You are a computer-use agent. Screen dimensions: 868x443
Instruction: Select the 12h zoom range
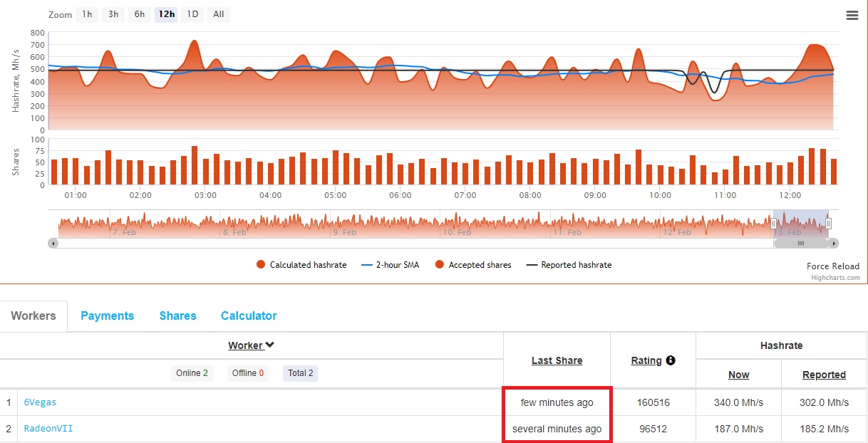[167, 14]
